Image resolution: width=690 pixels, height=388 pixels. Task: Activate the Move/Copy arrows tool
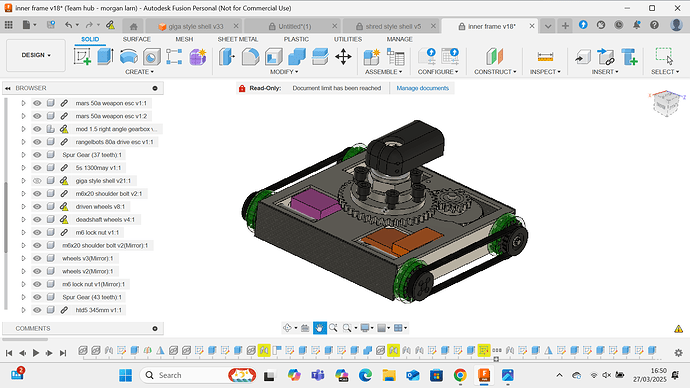343,57
